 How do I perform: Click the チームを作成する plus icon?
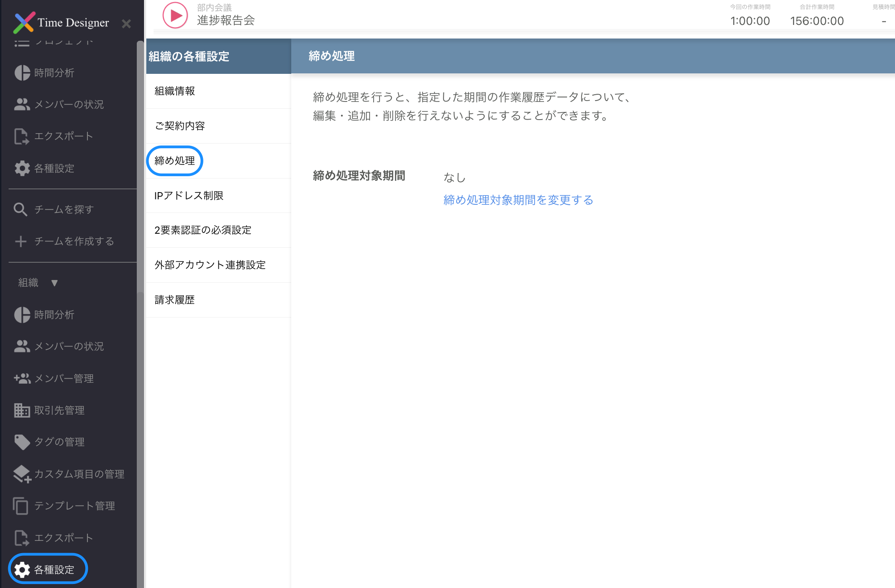tap(21, 241)
